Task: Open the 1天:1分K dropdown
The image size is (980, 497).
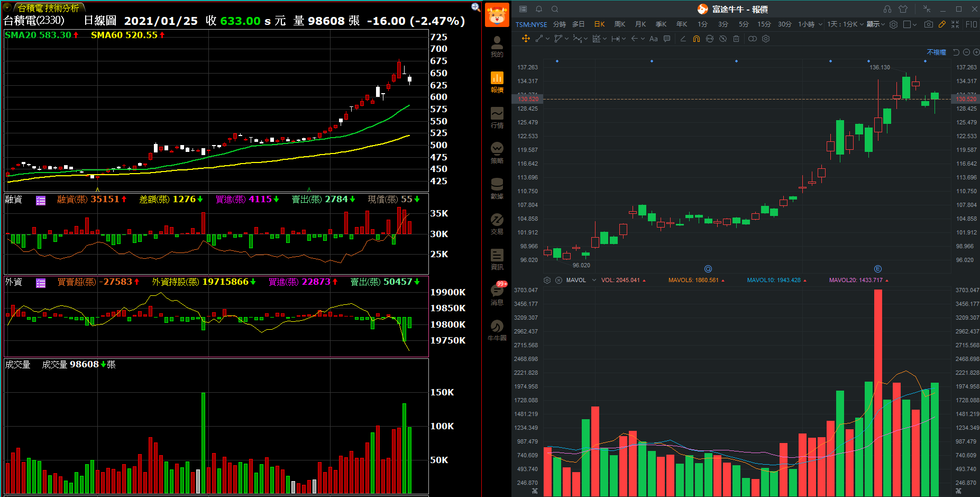Action: coord(845,24)
